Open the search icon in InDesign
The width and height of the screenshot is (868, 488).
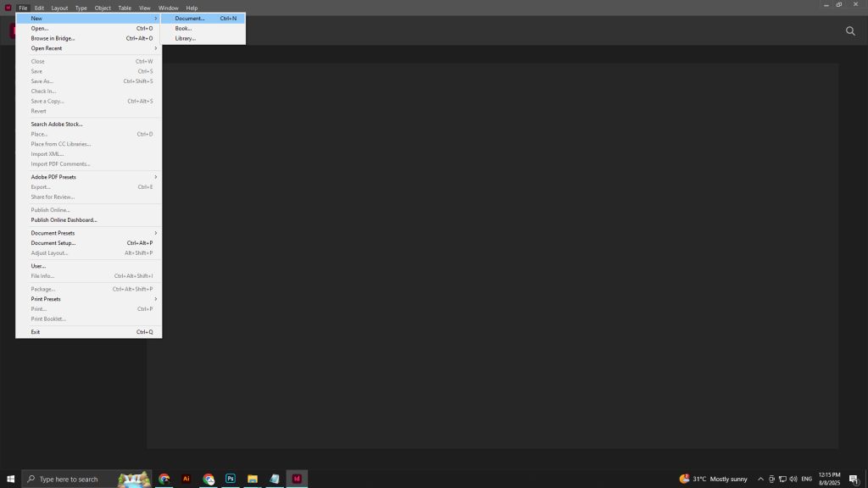pos(849,30)
